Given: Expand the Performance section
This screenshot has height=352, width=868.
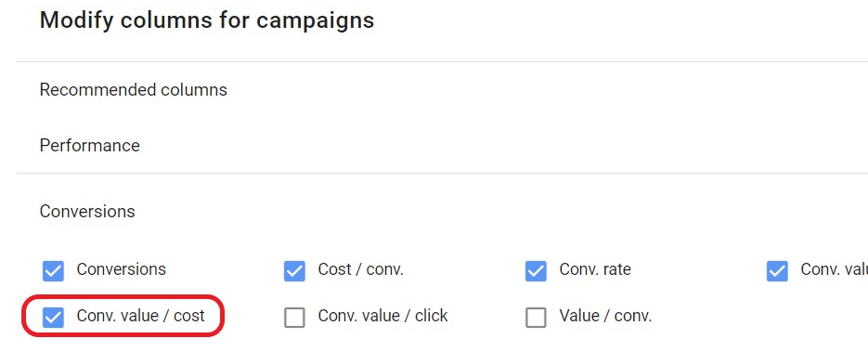Looking at the screenshot, I should point(90,146).
